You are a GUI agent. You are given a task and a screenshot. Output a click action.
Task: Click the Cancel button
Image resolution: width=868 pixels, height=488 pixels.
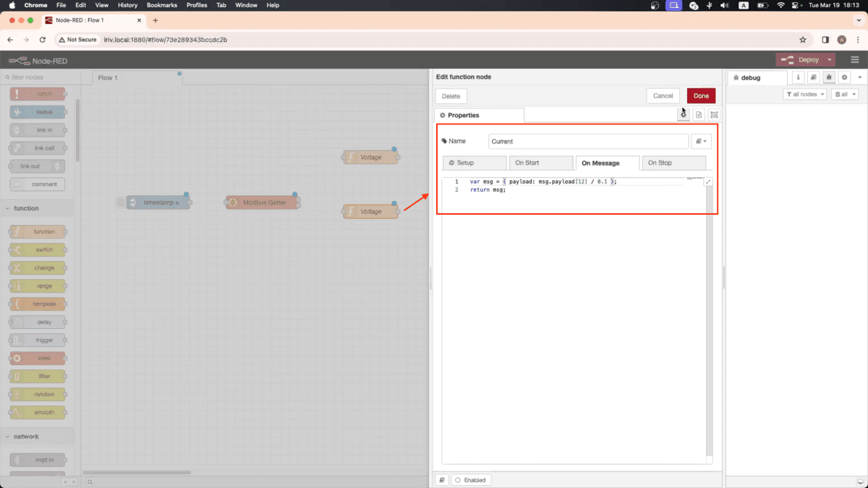coord(663,95)
